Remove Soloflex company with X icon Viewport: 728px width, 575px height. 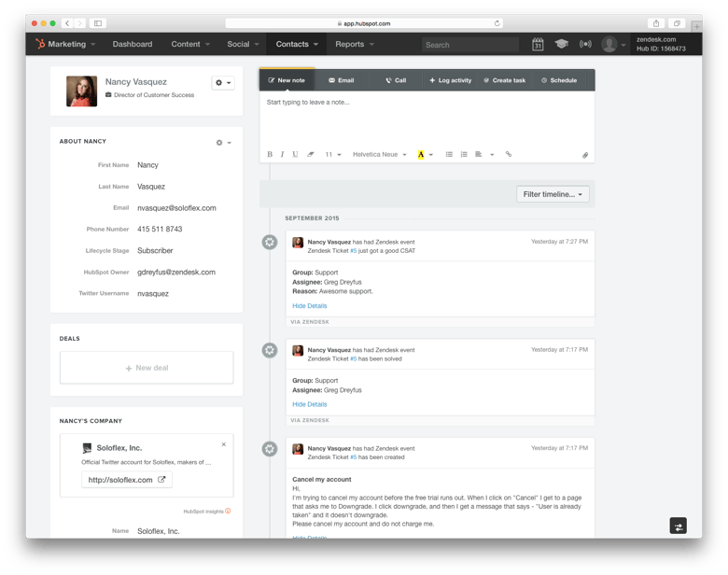tap(224, 444)
